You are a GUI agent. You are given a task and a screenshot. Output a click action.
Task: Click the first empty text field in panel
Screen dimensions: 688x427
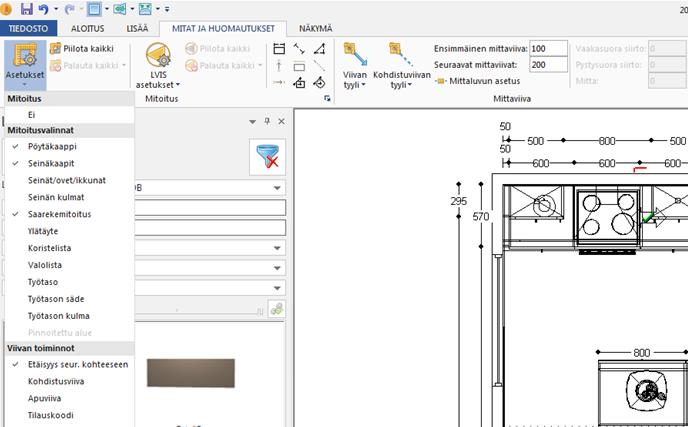[x=210, y=208]
